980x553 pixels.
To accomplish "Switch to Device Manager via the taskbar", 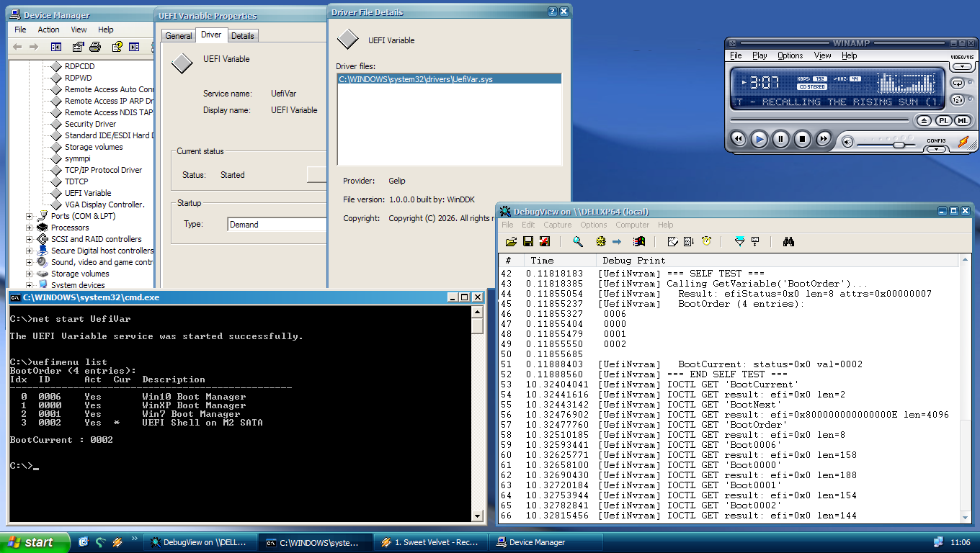I will tap(545, 542).
